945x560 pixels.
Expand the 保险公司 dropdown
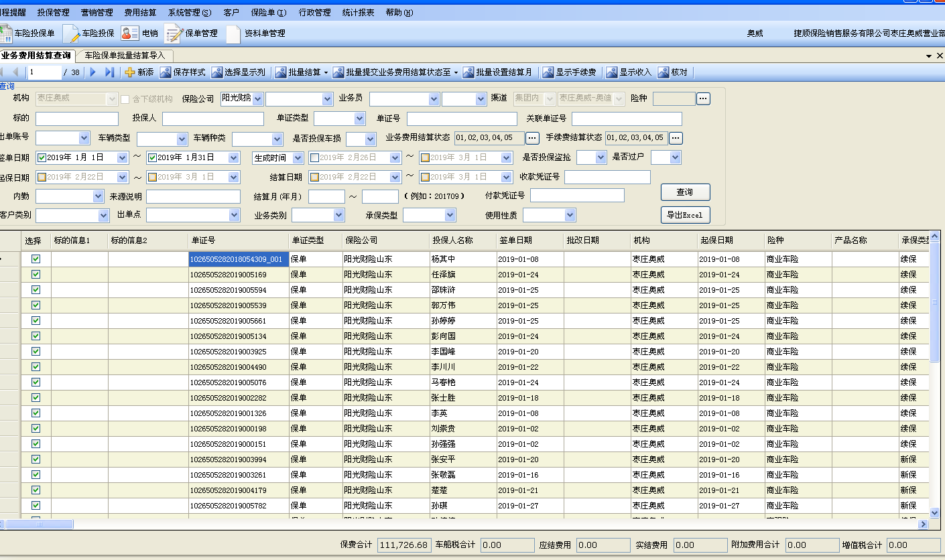[x=258, y=99]
